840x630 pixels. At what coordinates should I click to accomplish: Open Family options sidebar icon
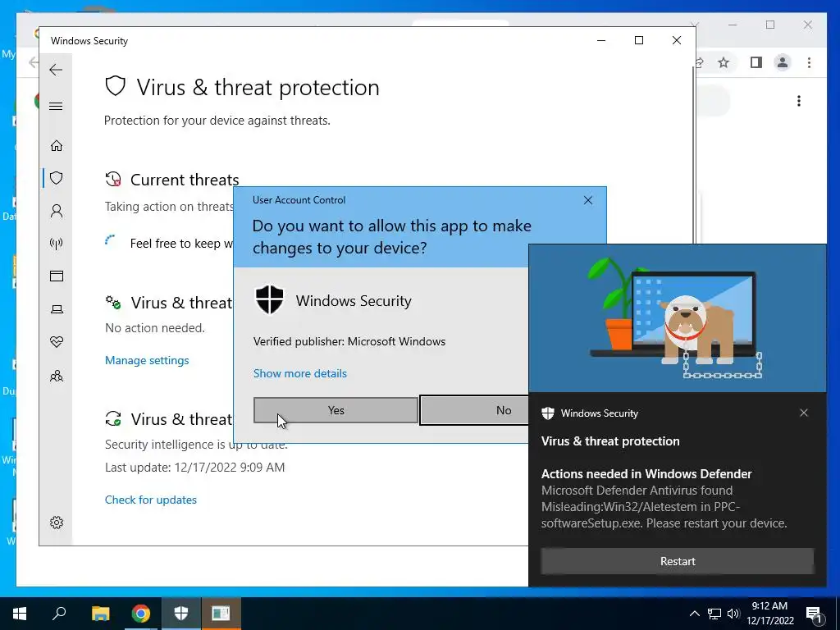coord(57,376)
